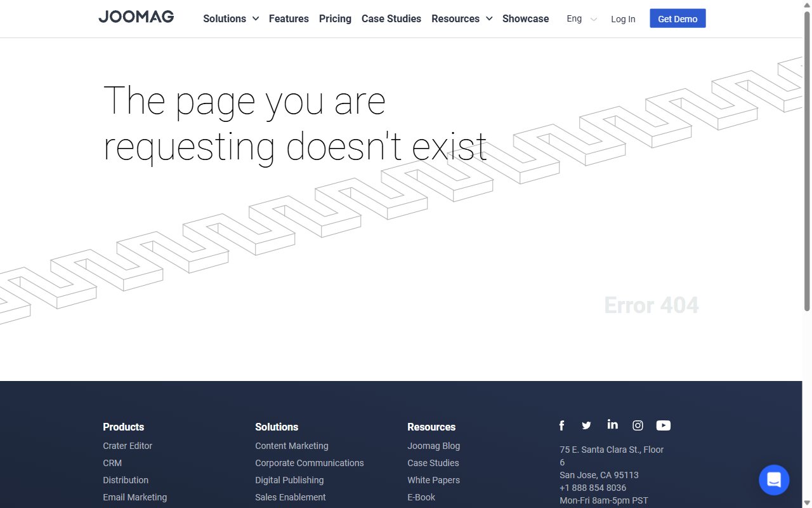Screen dimensions: 812x508
Task: Expand the Resources dropdown menu
Action: [462, 18]
